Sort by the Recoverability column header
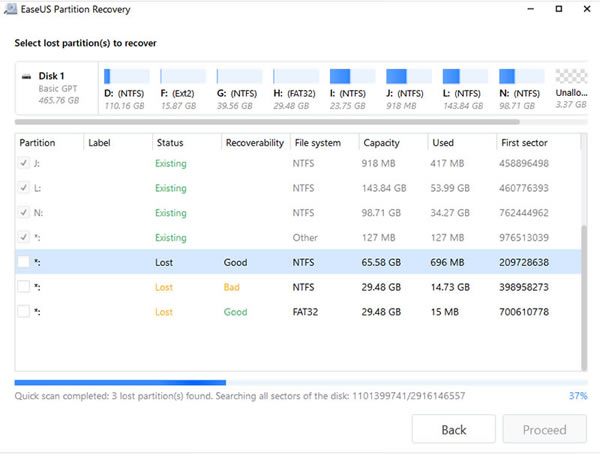The image size is (600, 454). point(256,143)
